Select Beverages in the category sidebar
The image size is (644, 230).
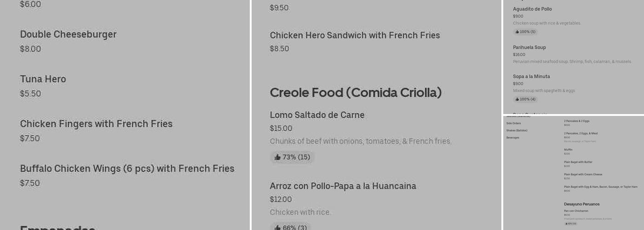[x=512, y=138]
